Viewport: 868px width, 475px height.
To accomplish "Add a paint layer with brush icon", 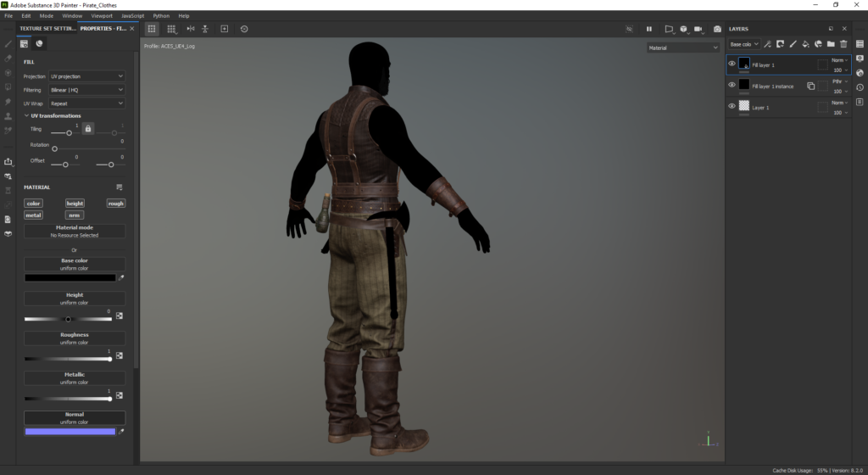I will tap(793, 44).
